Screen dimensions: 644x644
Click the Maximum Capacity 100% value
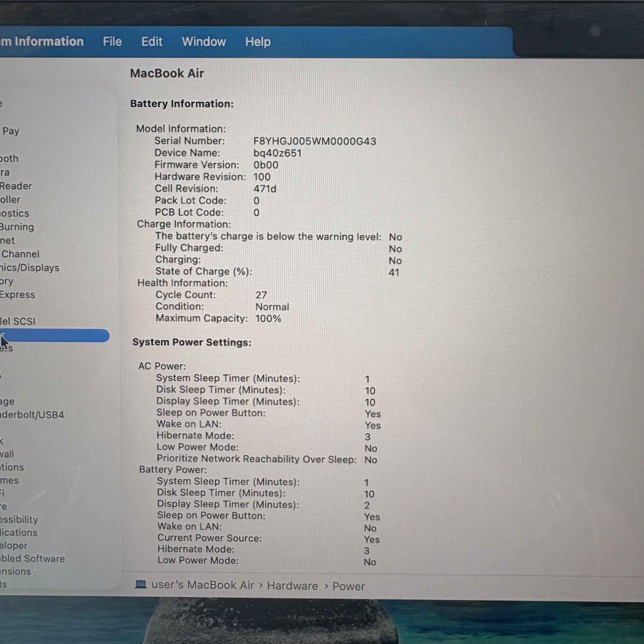pyautogui.click(x=268, y=319)
